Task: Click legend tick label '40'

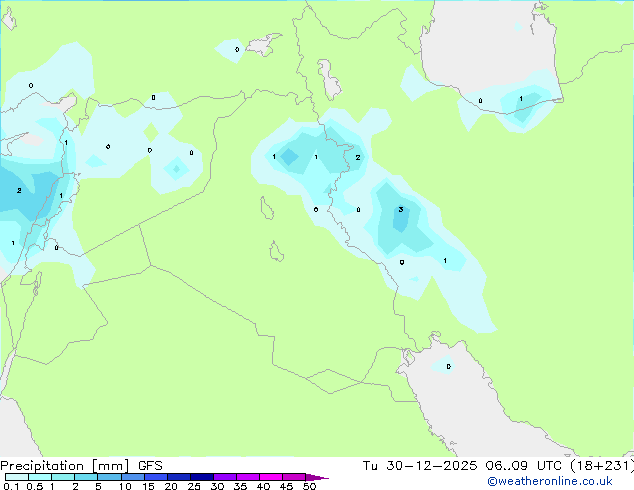Action: point(263,486)
